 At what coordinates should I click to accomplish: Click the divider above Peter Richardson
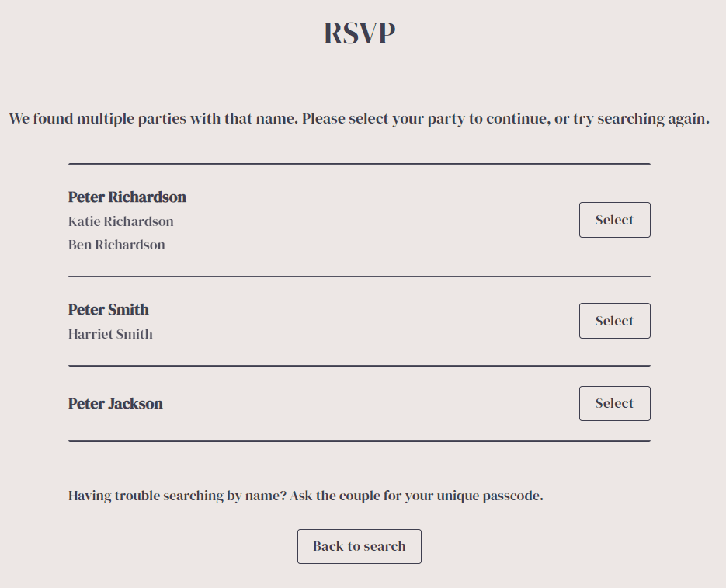pyautogui.click(x=359, y=163)
